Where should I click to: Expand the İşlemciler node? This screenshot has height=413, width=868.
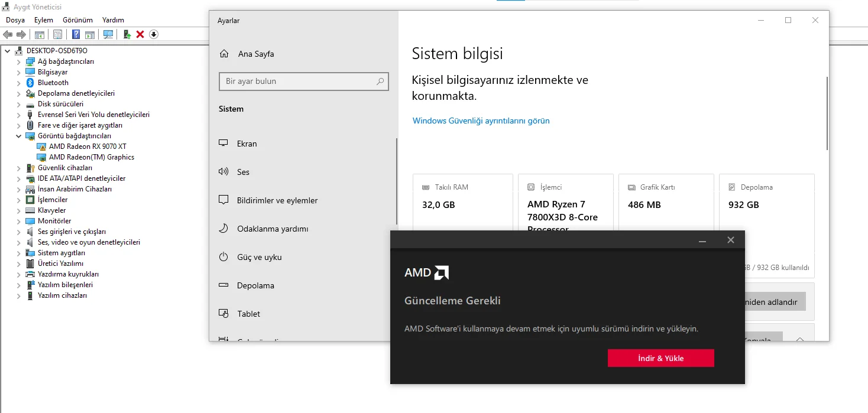[x=18, y=200]
